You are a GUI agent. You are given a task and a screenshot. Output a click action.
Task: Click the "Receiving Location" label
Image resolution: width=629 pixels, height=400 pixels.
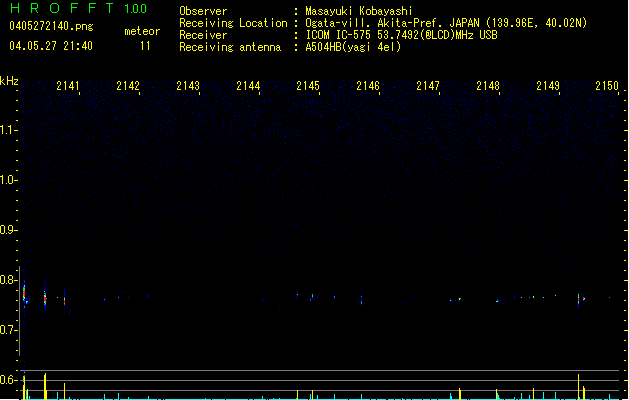click(x=233, y=23)
